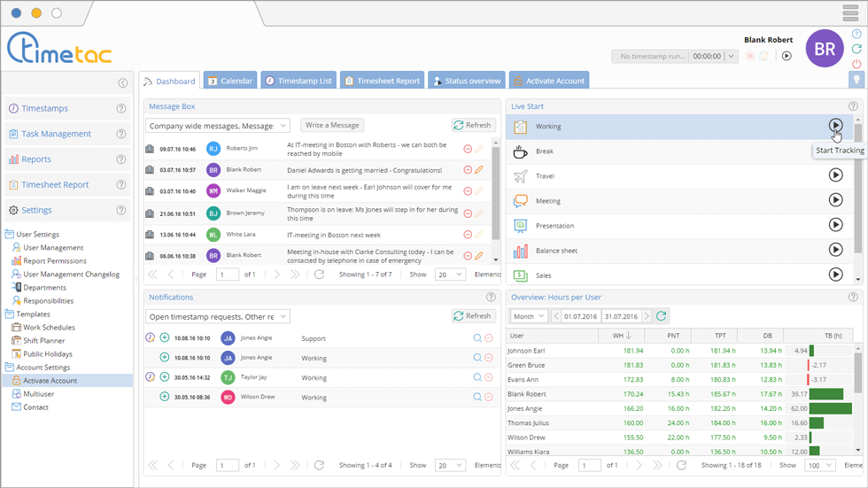Switch to the Calendar tab
This screenshot has height=488, width=868.
(229, 81)
